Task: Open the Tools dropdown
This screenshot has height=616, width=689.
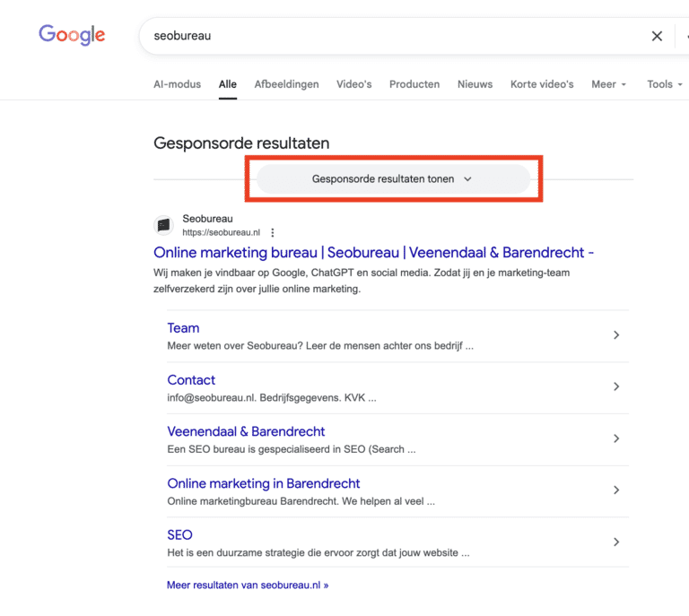Action: point(664,84)
